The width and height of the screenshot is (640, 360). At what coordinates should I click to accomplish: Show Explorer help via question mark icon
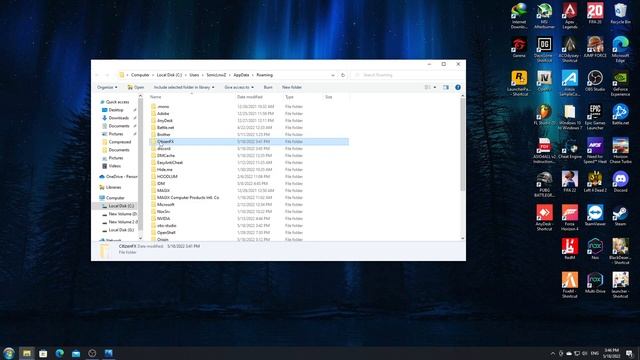[x=458, y=87]
